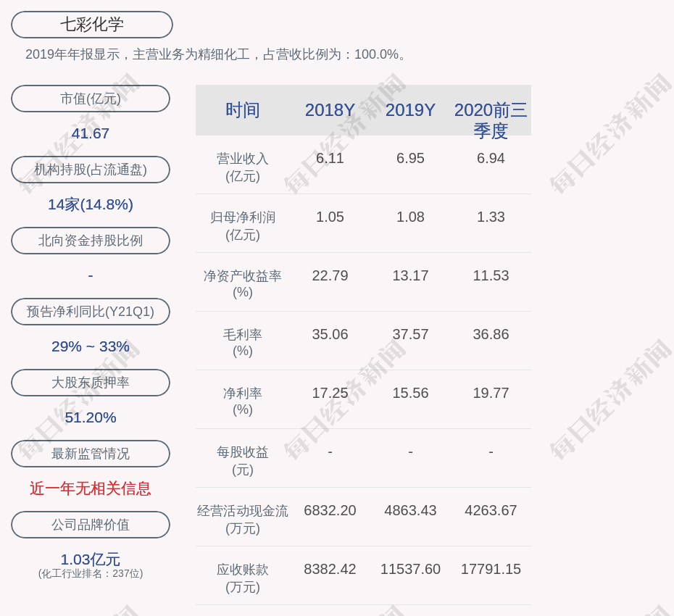The width and height of the screenshot is (674, 616).
Task: Click the 时间 header cell
Action: tap(243, 110)
